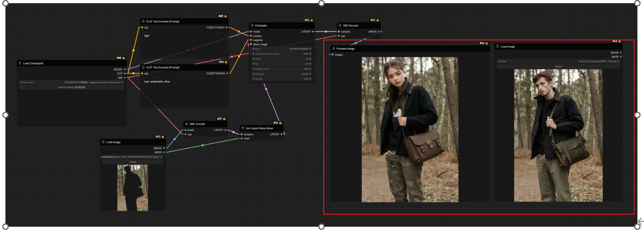Screen dimensions: 644x239
Task: Click the Load Image MASK output socket
Action: point(164,152)
